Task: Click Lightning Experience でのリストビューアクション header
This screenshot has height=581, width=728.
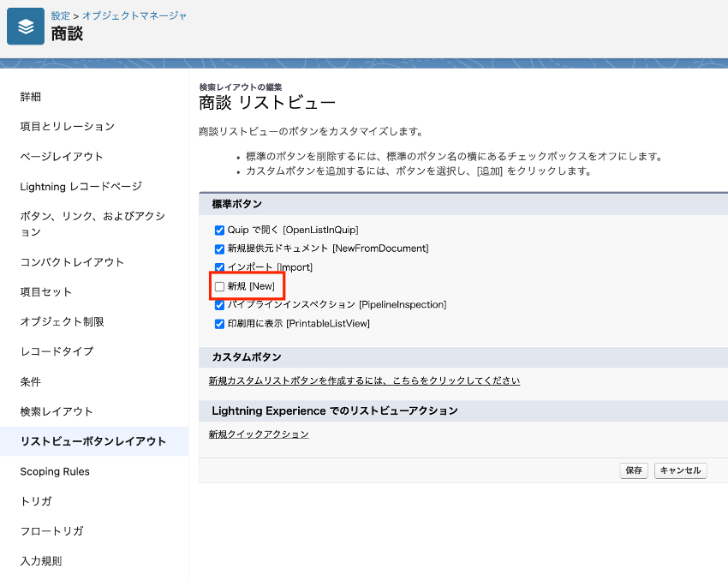Action: (x=335, y=411)
